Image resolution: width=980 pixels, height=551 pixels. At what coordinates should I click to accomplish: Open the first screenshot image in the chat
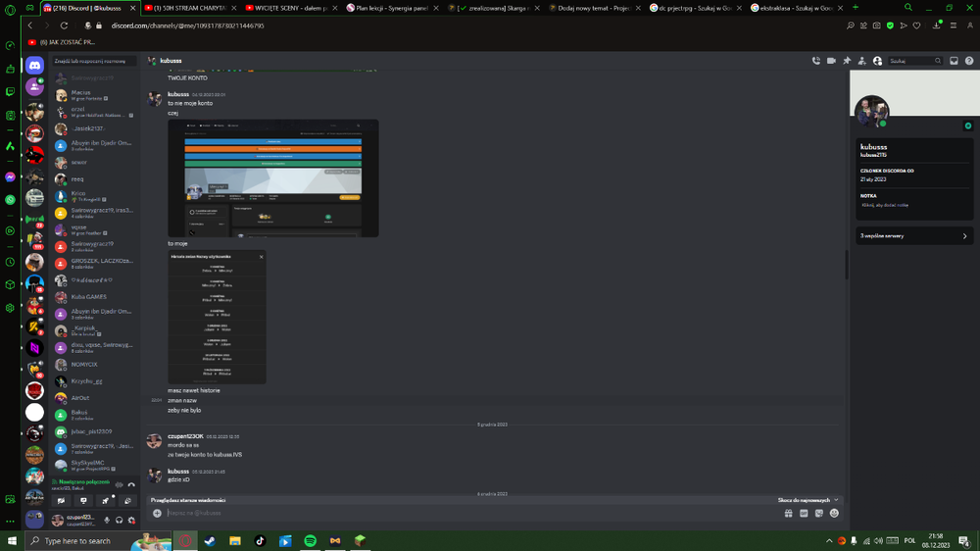click(273, 178)
